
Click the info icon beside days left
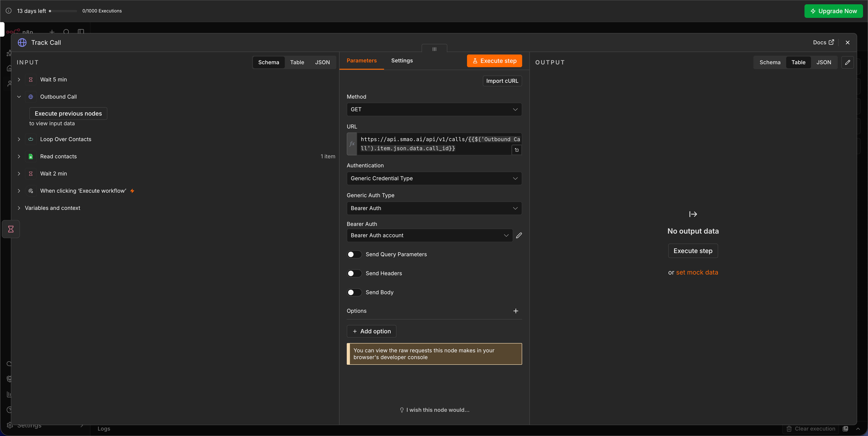(9, 11)
